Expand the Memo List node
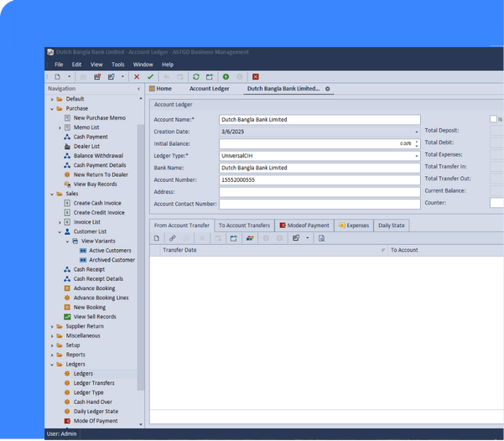This screenshot has height=441, width=504. pyautogui.click(x=60, y=128)
